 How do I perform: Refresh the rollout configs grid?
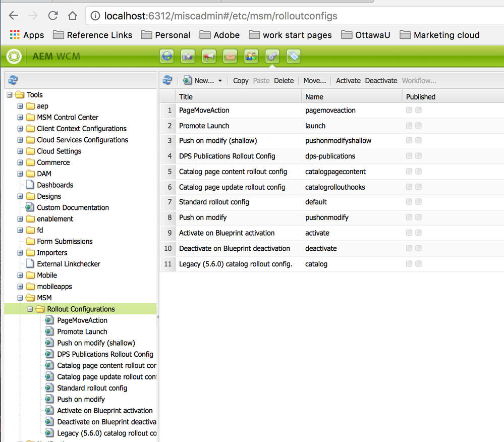tap(168, 80)
